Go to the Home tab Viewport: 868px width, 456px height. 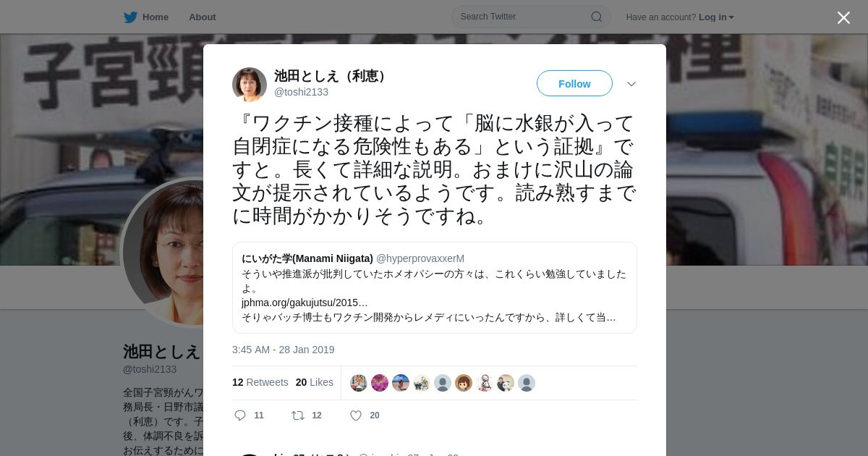(x=146, y=17)
